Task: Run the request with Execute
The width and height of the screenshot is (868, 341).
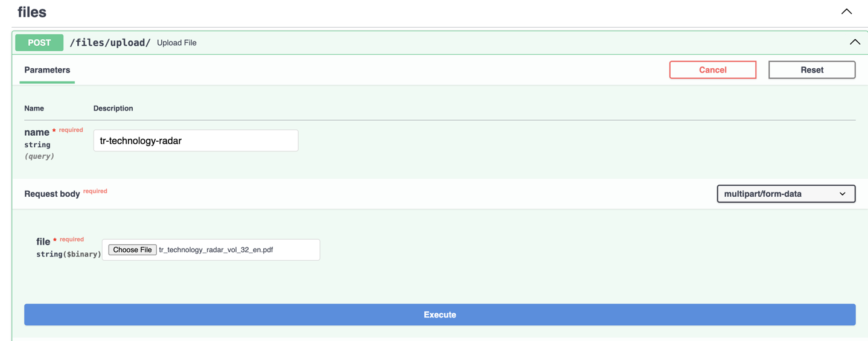Action: 439,314
